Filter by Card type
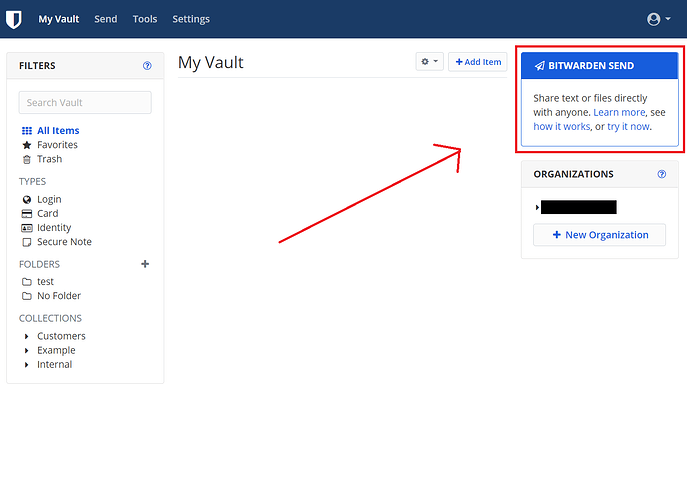The image size is (687, 500). 40,213
